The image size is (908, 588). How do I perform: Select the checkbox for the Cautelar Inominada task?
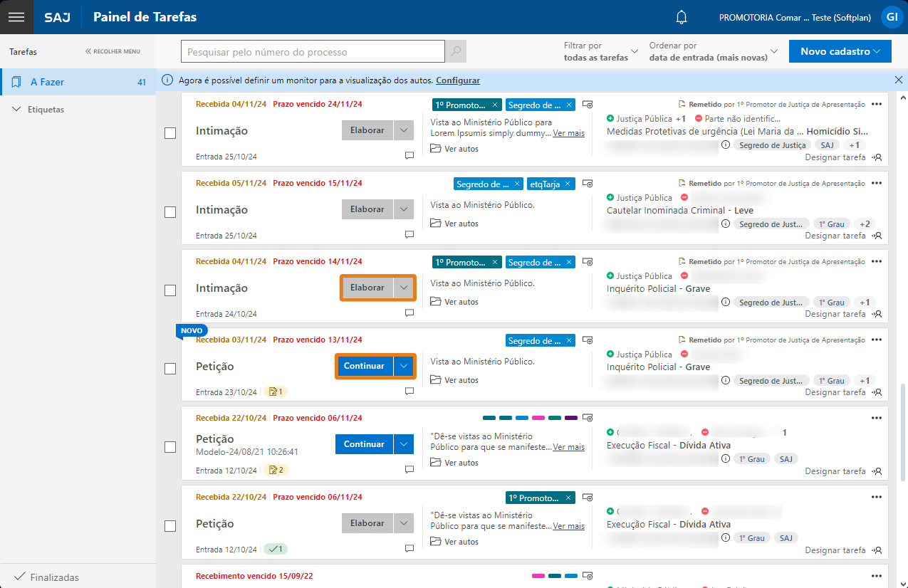click(x=170, y=212)
